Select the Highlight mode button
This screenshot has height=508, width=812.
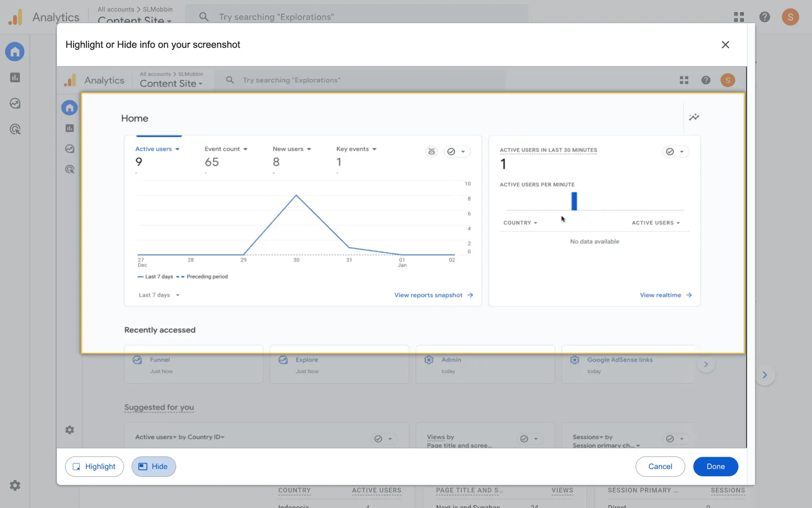point(94,467)
